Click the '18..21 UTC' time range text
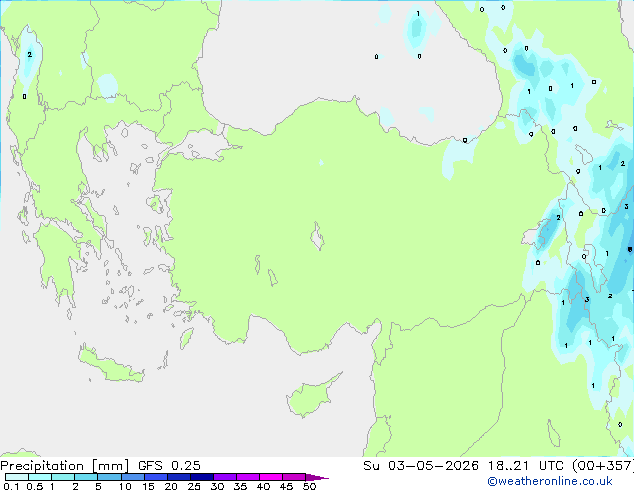Viewport: 634px width, 490px height. coord(525,466)
